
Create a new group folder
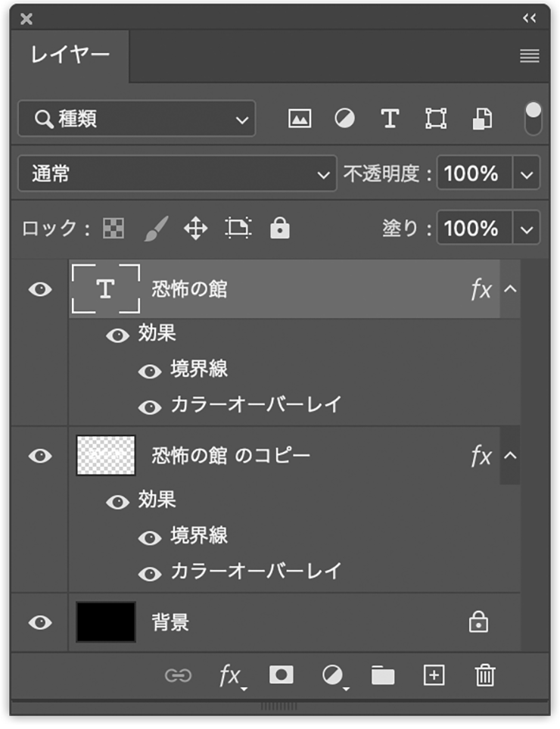[x=383, y=675]
